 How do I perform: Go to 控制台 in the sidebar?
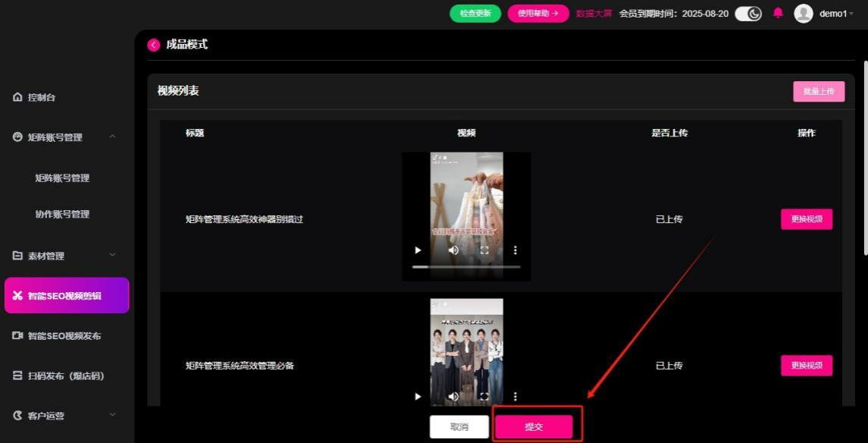pyautogui.click(x=42, y=98)
